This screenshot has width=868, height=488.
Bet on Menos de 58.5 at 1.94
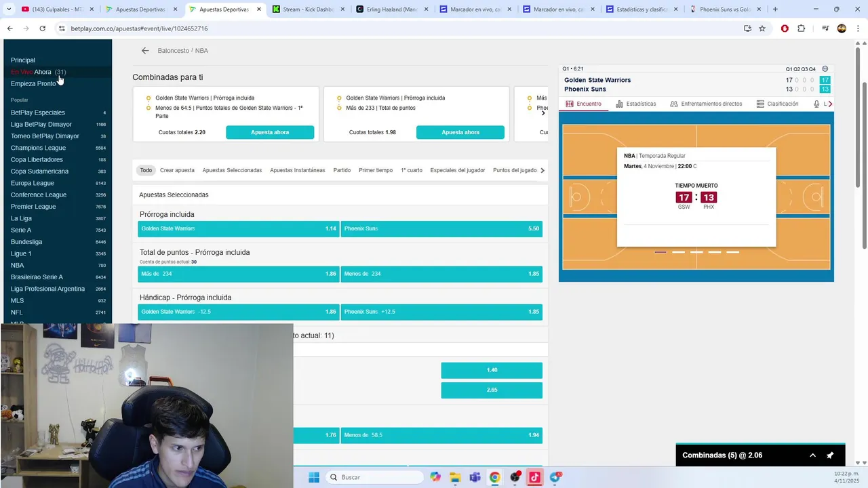(x=441, y=435)
